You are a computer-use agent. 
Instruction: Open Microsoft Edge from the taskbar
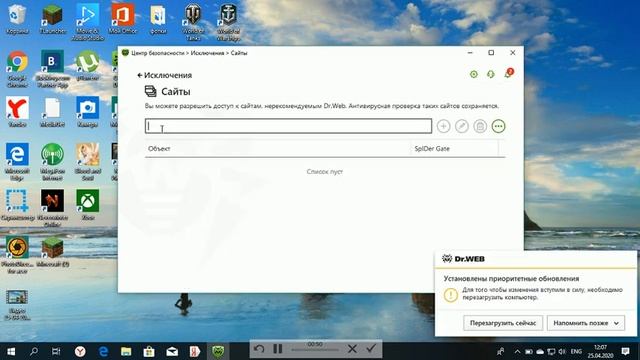[x=103, y=351]
